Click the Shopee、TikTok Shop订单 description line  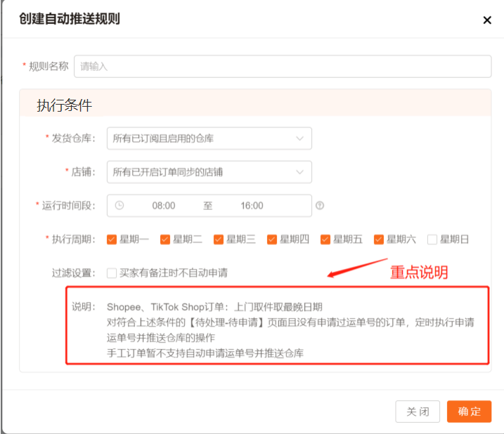click(x=214, y=307)
